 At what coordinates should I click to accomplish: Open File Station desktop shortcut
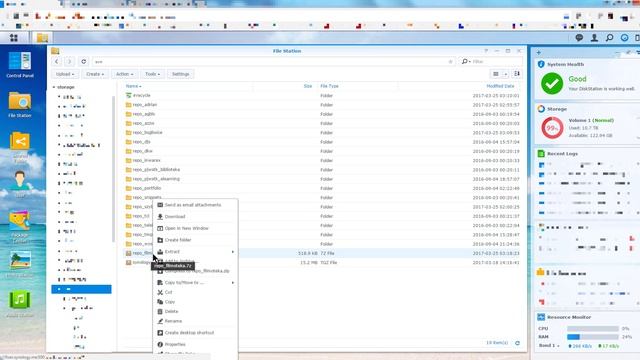[x=20, y=105]
